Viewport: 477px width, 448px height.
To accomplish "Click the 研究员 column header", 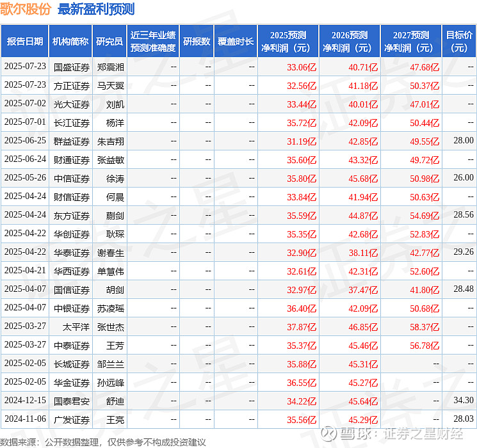I will point(109,41).
